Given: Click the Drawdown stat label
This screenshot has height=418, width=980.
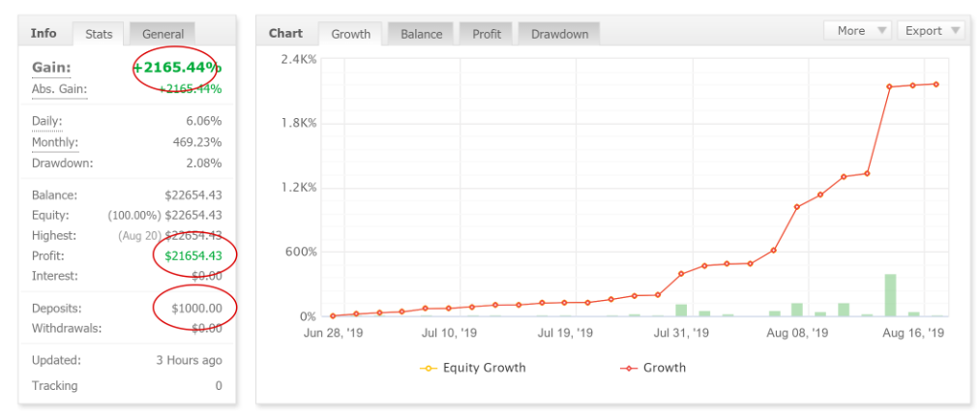Looking at the screenshot, I should [62, 163].
